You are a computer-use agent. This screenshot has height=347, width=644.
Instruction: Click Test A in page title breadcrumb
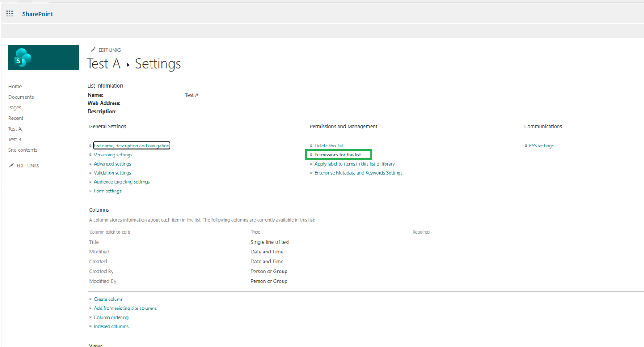pyautogui.click(x=104, y=63)
